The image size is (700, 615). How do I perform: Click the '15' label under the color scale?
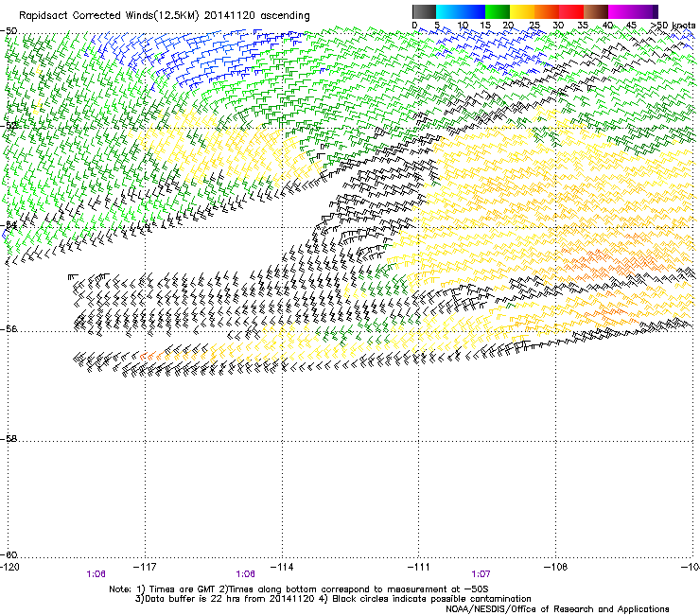pos(485,25)
